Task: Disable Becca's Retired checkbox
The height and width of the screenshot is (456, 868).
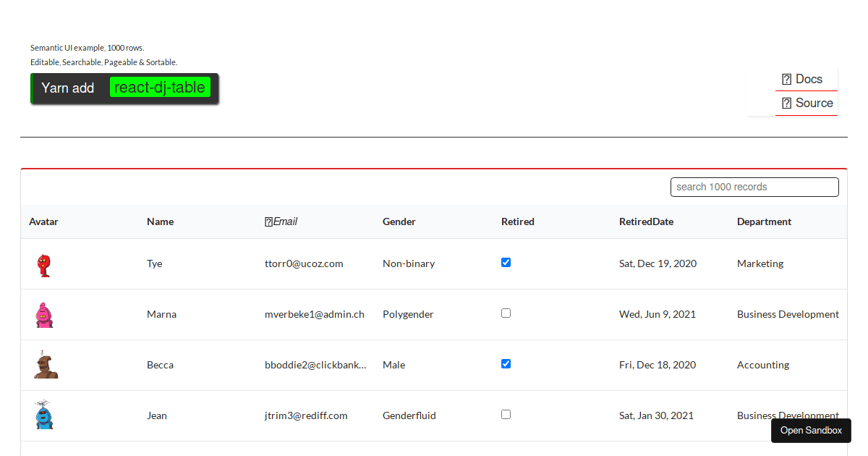Action: [x=506, y=363]
